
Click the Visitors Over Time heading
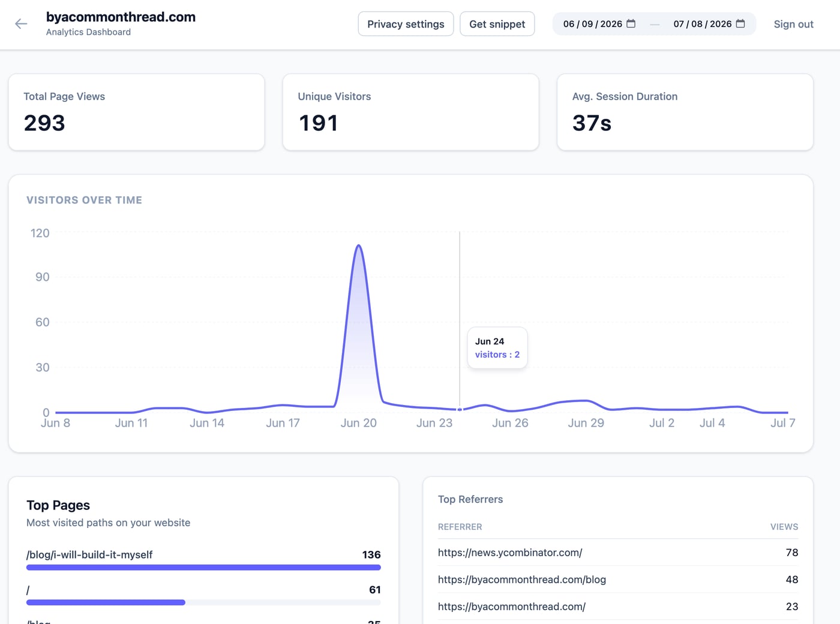click(x=84, y=200)
